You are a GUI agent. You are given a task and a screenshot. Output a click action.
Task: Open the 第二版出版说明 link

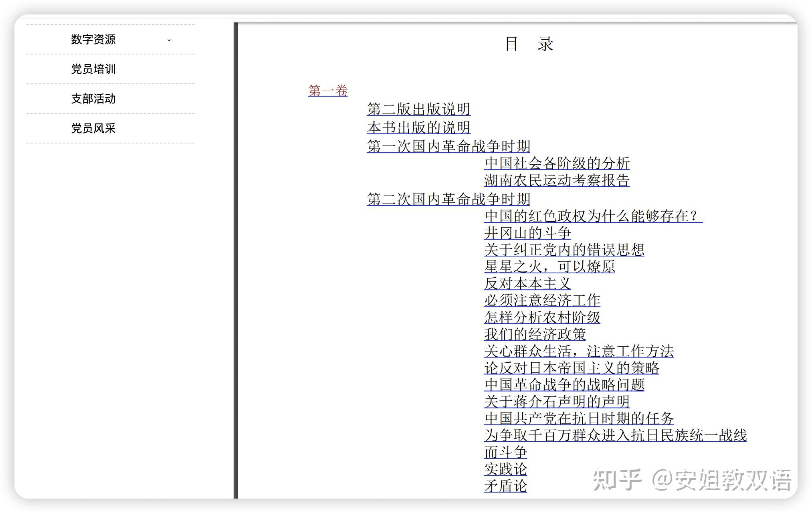click(418, 109)
